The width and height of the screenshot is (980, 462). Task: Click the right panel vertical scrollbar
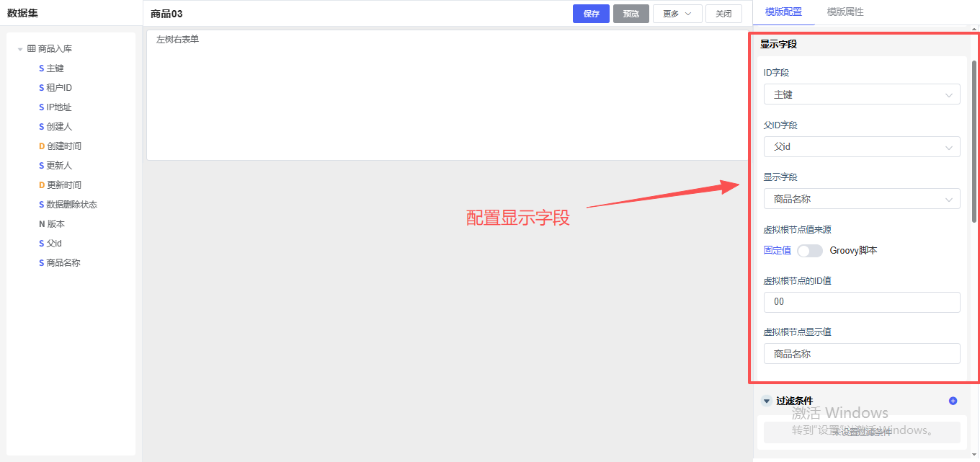click(x=974, y=144)
